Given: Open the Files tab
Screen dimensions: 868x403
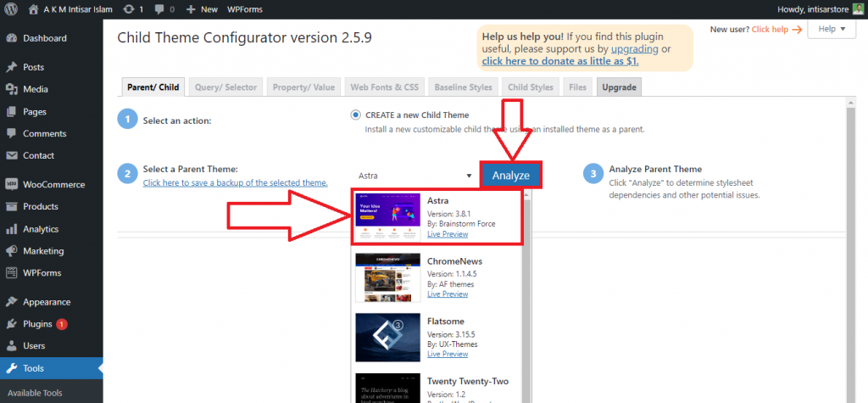Looking at the screenshot, I should [577, 87].
